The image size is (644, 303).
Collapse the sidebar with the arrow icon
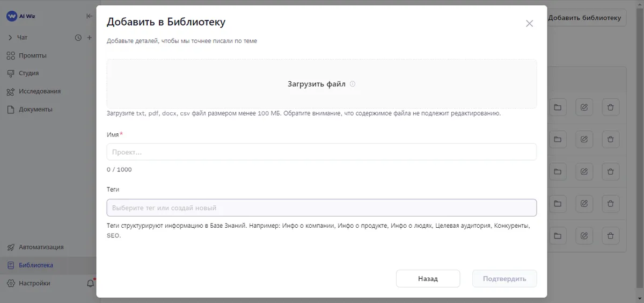89,16
